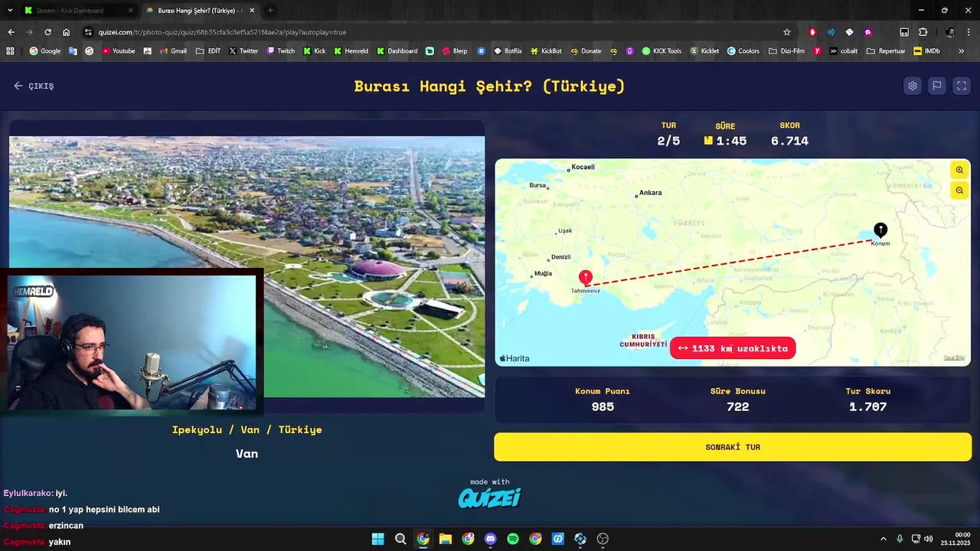The height and width of the screenshot is (551, 980).
Task: Open the browser extensions puzzle icon
Action: coord(923,32)
